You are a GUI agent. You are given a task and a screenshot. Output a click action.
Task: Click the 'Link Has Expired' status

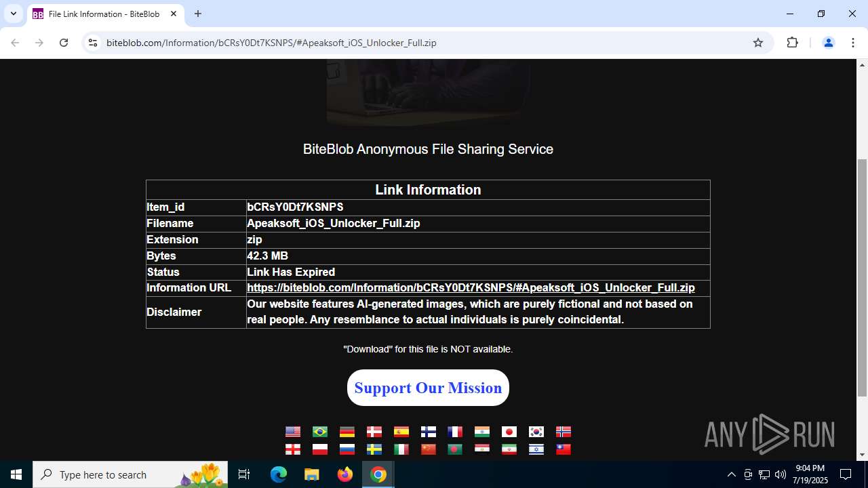[x=291, y=272]
